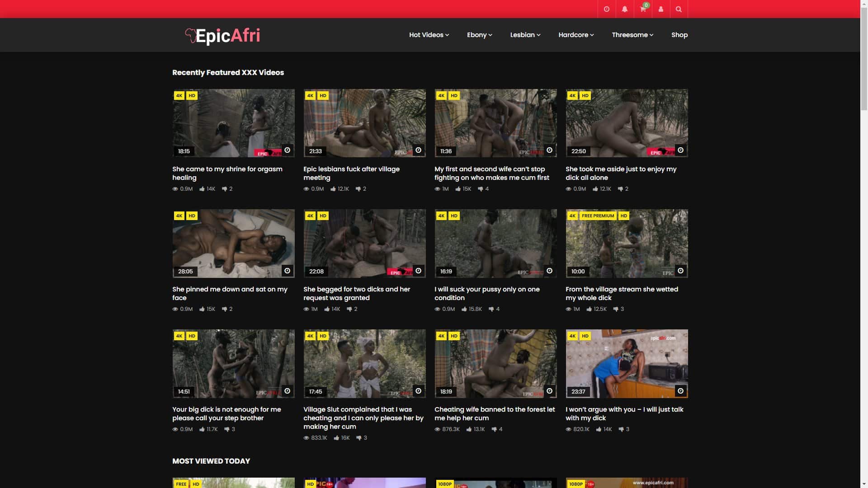868x488 pixels.
Task: Open the shopping cart with 0 items
Action: click(642, 9)
